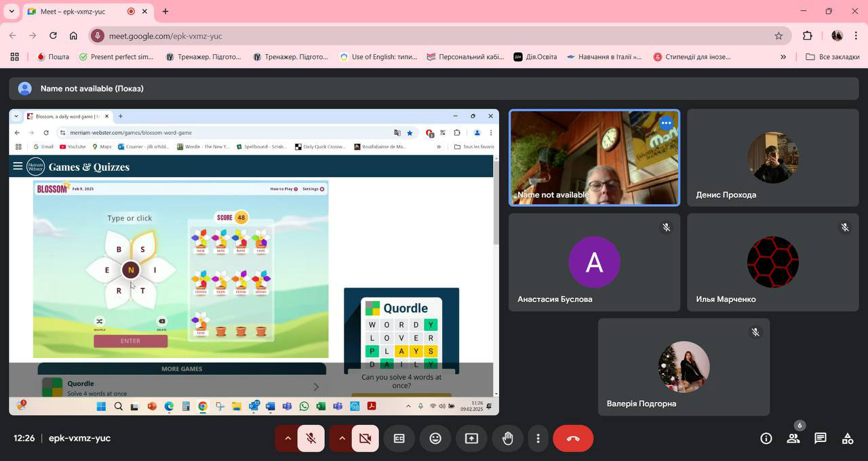Image resolution: width=868 pixels, height=461 pixels.
Task: Click Start button in shared screen taskbar
Action: [101, 406]
